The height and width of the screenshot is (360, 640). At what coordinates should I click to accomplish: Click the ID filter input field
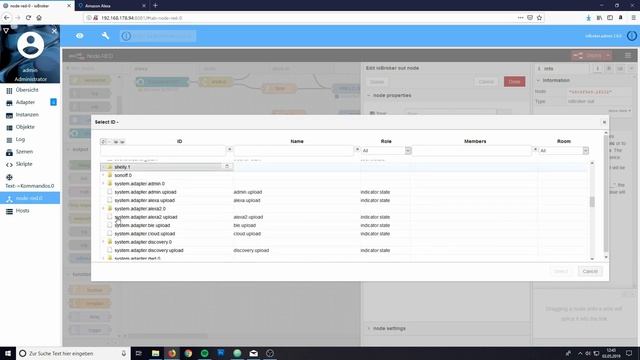pyautogui.click(x=163, y=151)
